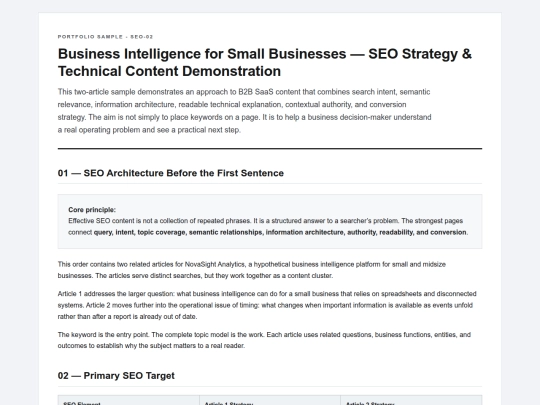The image size is (540, 405).
Task: Click the paragraph starting 'This two-article sample demonstrates'
Action: [x=245, y=111]
